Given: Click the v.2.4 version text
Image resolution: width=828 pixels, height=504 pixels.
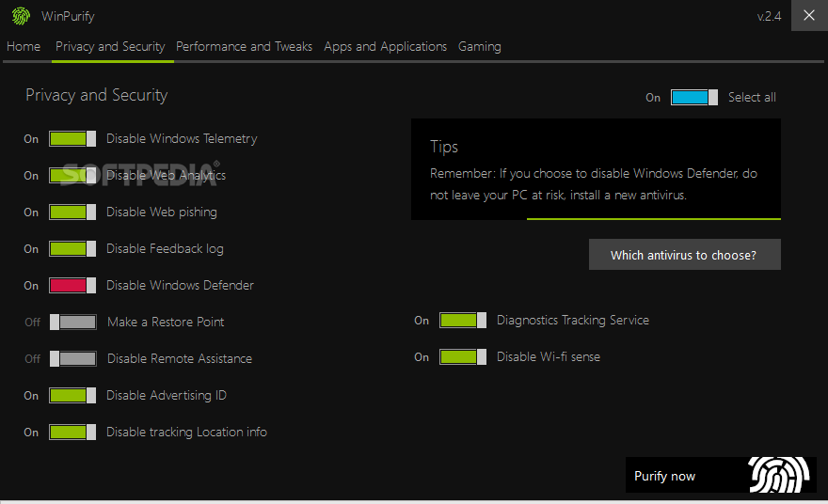Looking at the screenshot, I should [769, 16].
